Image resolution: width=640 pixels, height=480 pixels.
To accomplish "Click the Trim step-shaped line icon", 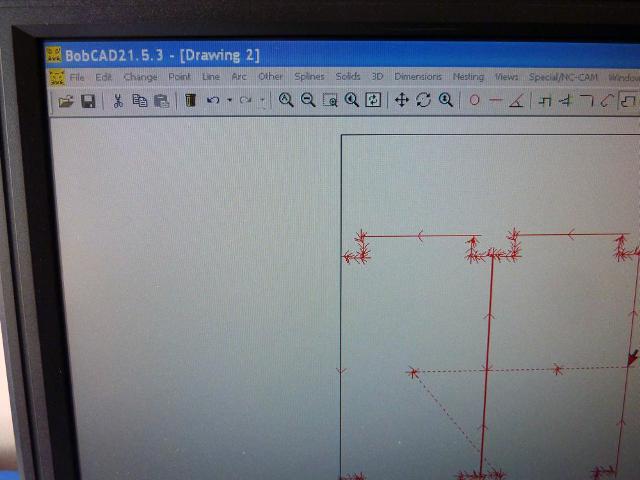I will coord(544,100).
